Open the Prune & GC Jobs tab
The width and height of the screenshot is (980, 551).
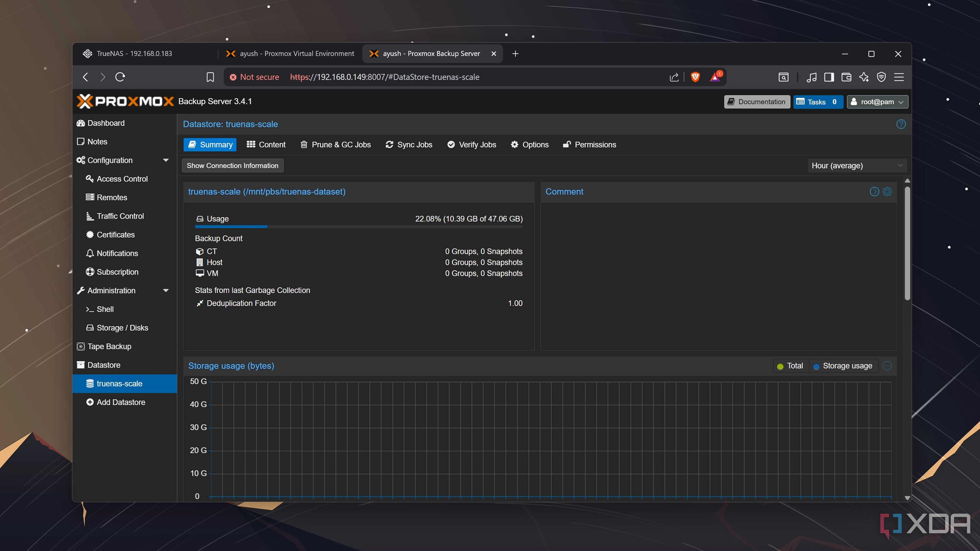(336, 144)
